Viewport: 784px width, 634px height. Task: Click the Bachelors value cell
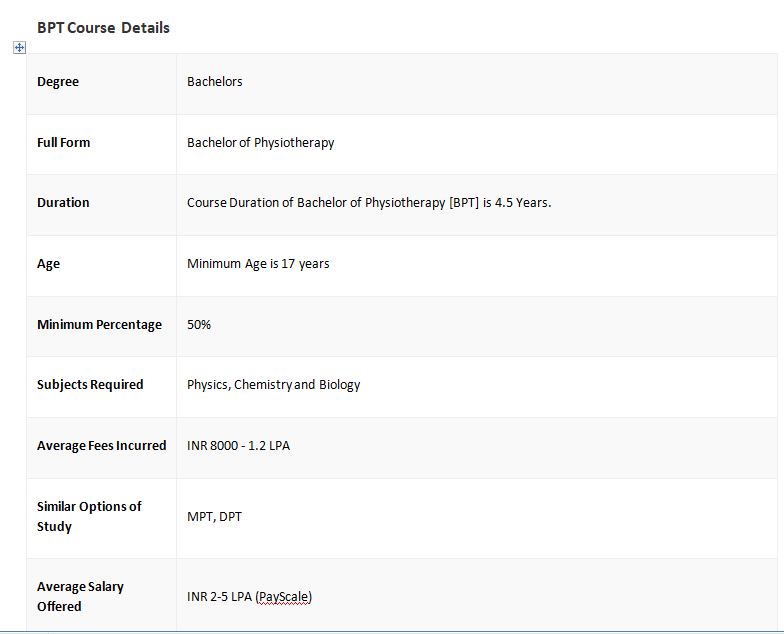477,84
